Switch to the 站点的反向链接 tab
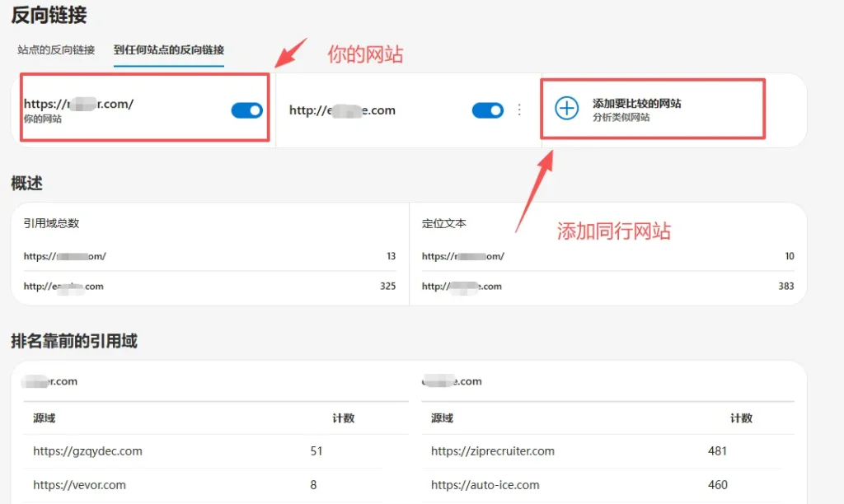This screenshot has height=504, width=844. click(56, 50)
